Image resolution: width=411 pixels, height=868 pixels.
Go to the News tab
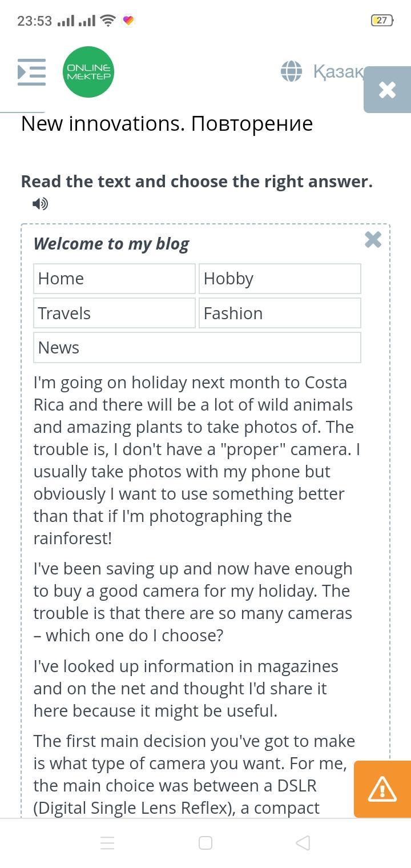(197, 347)
